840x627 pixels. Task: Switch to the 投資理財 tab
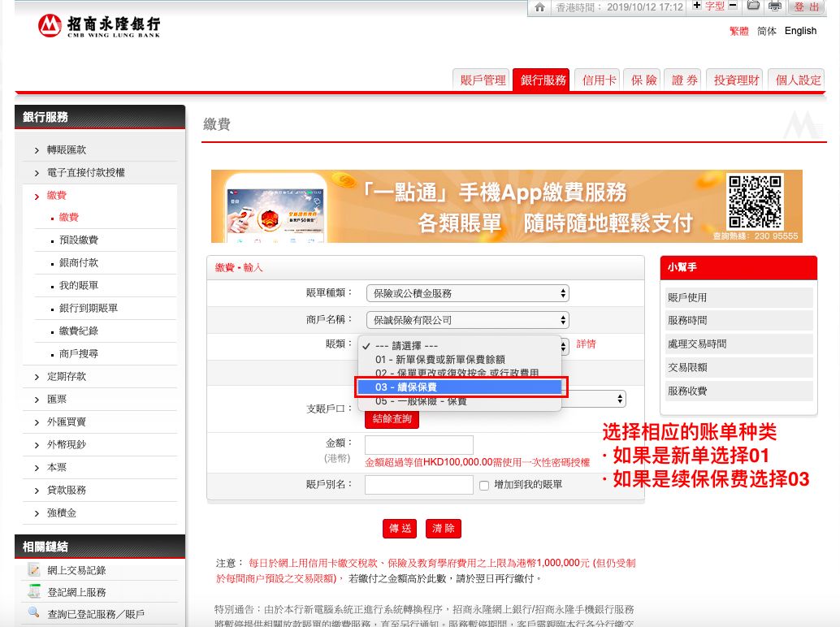tap(736, 80)
